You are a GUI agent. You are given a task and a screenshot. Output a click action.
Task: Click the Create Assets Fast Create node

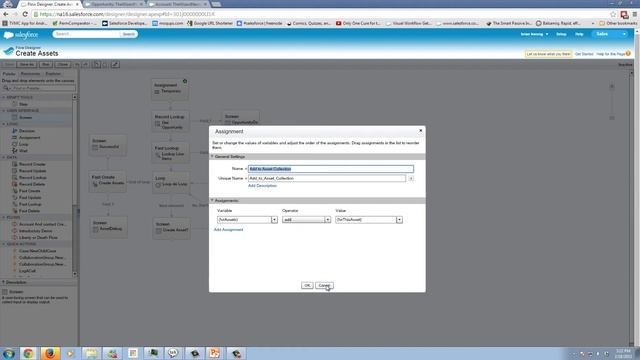[x=108, y=181]
